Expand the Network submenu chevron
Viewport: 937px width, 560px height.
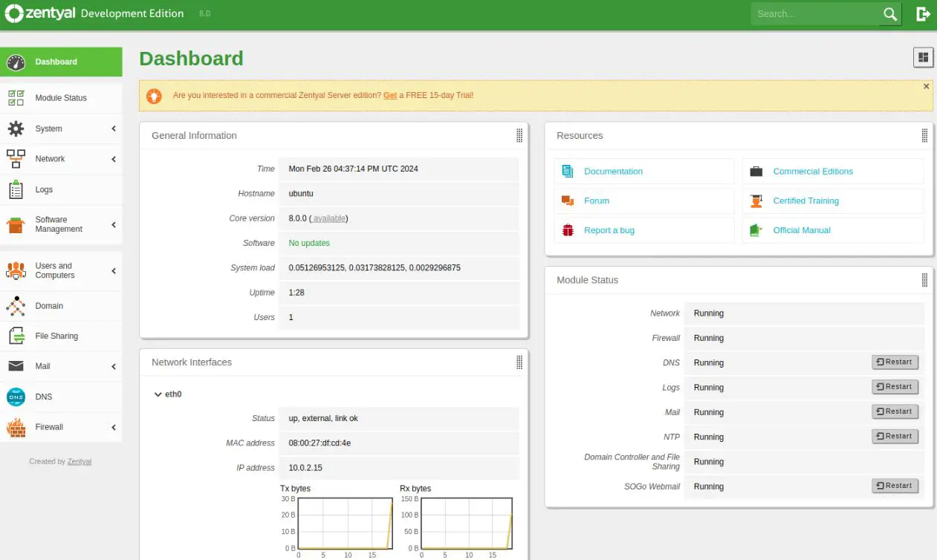[x=114, y=158]
